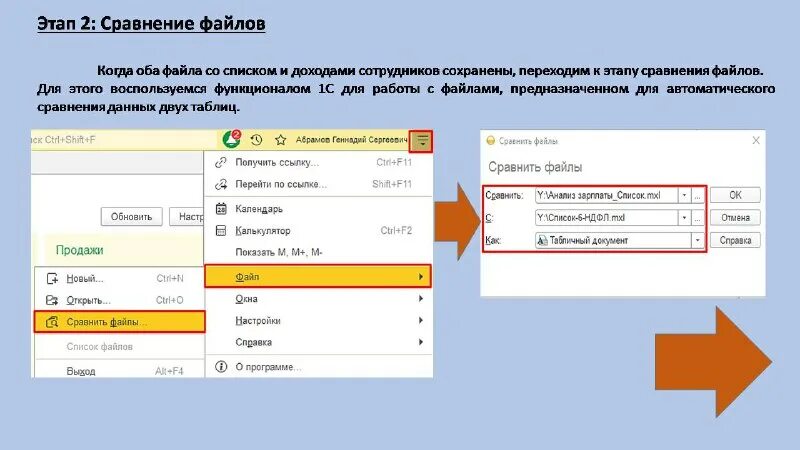The width and height of the screenshot is (800, 450).
Task: Select О программе menu entry
Action: (318, 366)
